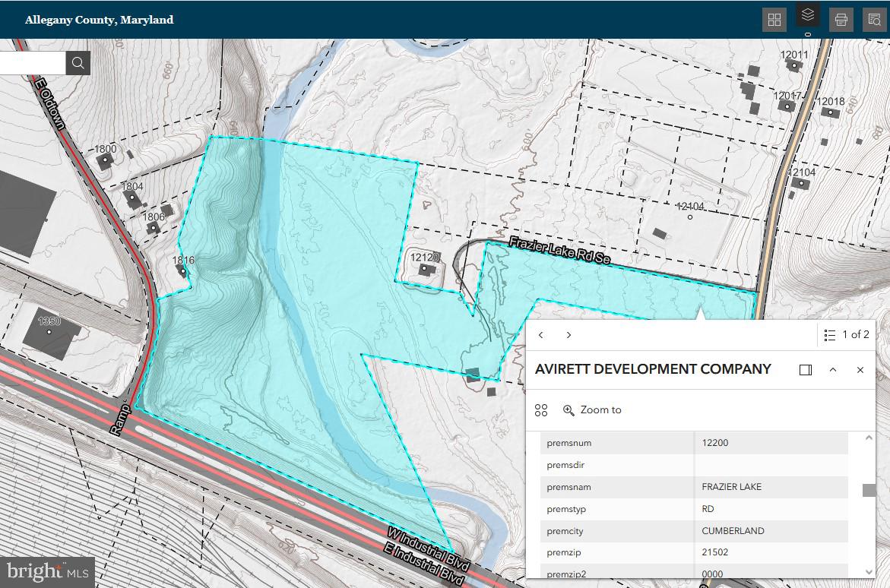The width and height of the screenshot is (890, 588).
Task: Close the Avirett Development Company popup
Action: coord(860,370)
